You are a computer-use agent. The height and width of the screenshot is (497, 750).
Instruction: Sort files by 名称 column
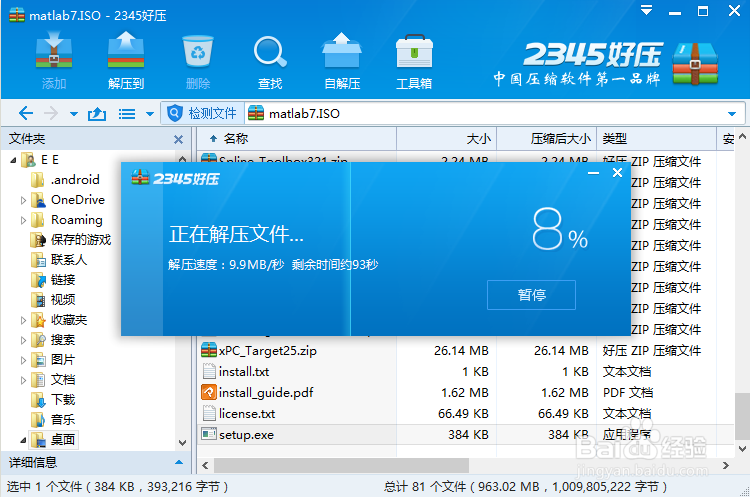[297, 139]
